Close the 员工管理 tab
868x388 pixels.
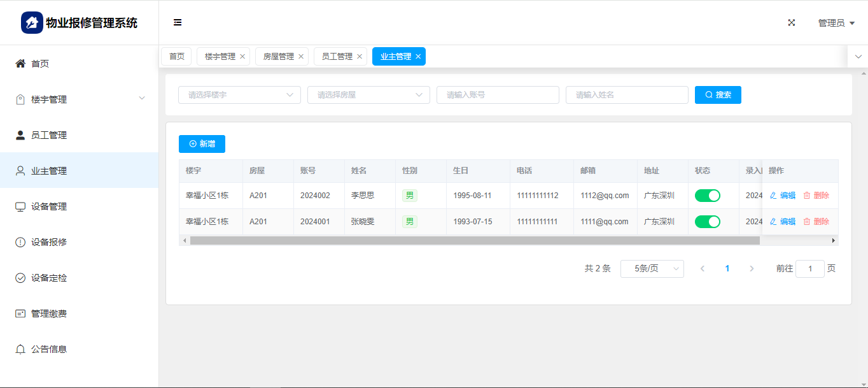360,57
